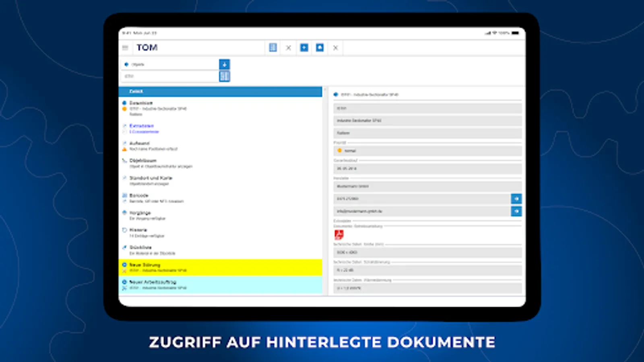Click the phone number field
The image size is (644, 362).
(422, 199)
